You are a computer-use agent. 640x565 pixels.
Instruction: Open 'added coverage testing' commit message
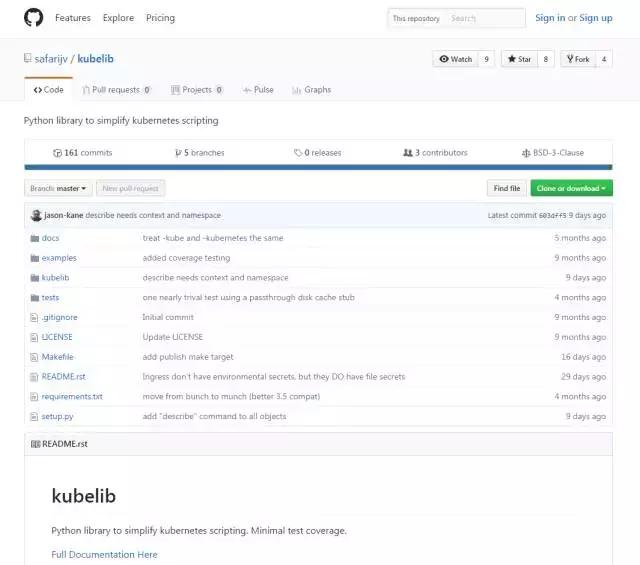(187, 258)
